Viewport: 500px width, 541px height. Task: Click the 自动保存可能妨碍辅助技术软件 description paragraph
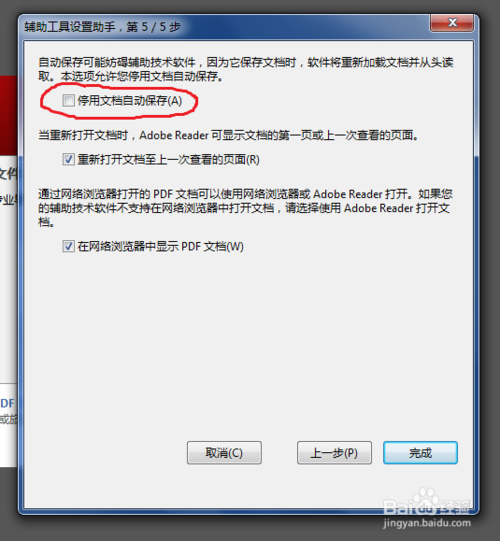point(245,69)
